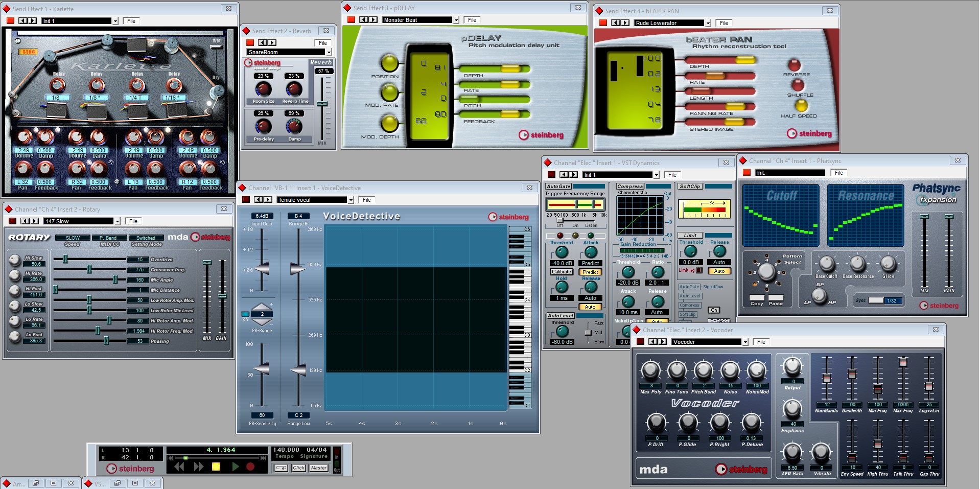Toggle VST Dynamics SoftClip section button
The width and height of the screenshot is (980, 489).
690,187
